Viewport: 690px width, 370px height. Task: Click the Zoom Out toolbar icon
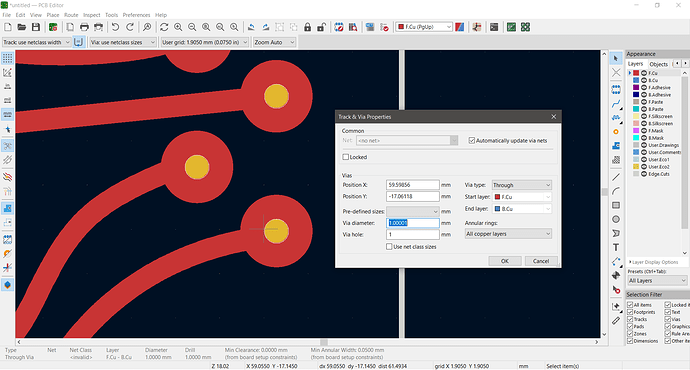click(192, 27)
